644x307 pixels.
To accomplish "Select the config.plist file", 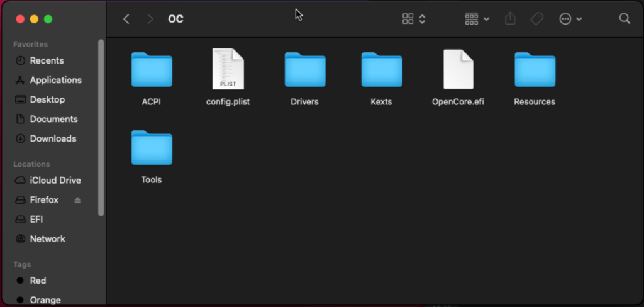I will (x=228, y=69).
